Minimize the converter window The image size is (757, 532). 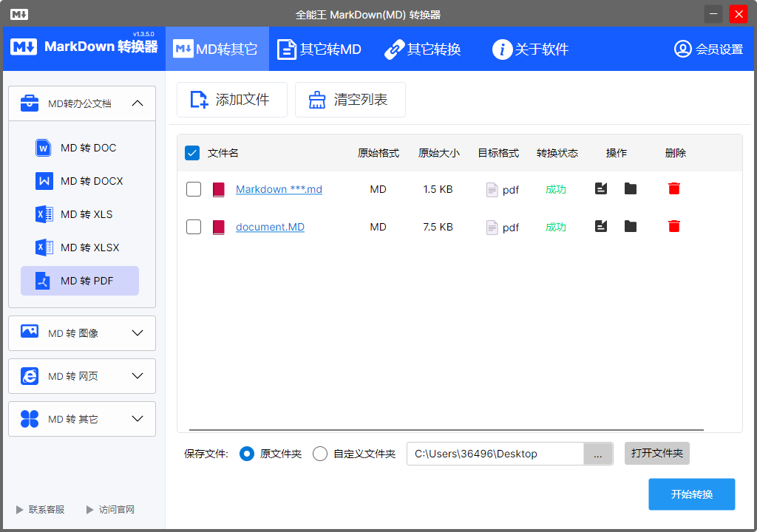point(713,14)
